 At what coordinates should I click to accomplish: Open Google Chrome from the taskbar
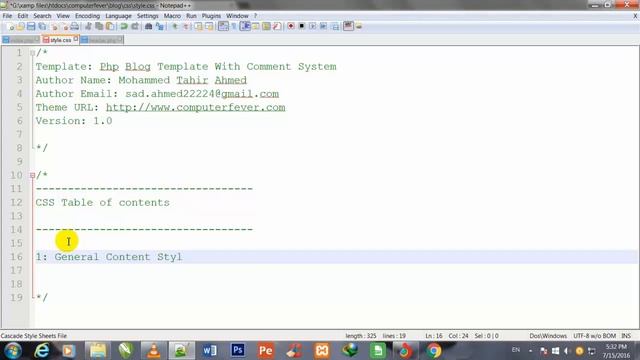click(434, 351)
